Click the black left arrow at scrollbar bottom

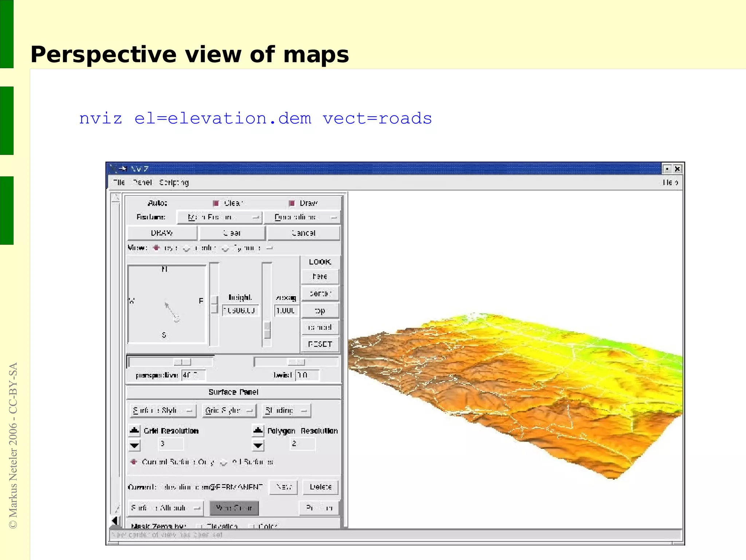pyautogui.click(x=115, y=520)
